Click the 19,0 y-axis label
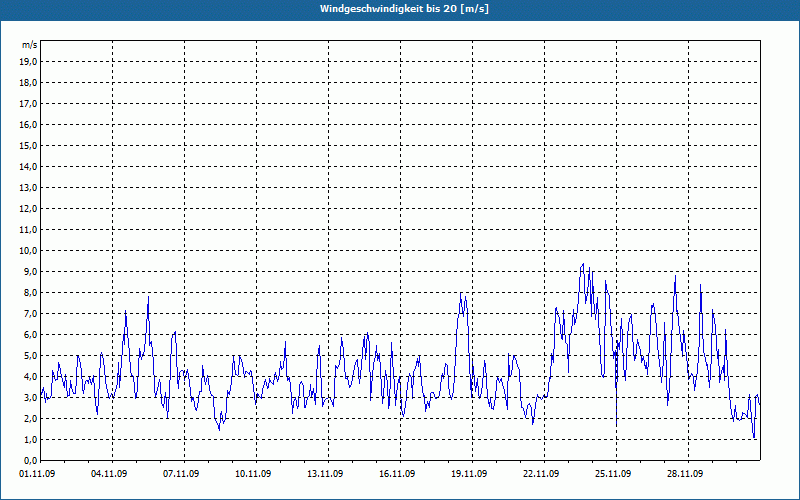The height and width of the screenshot is (500, 800). pyautogui.click(x=29, y=62)
